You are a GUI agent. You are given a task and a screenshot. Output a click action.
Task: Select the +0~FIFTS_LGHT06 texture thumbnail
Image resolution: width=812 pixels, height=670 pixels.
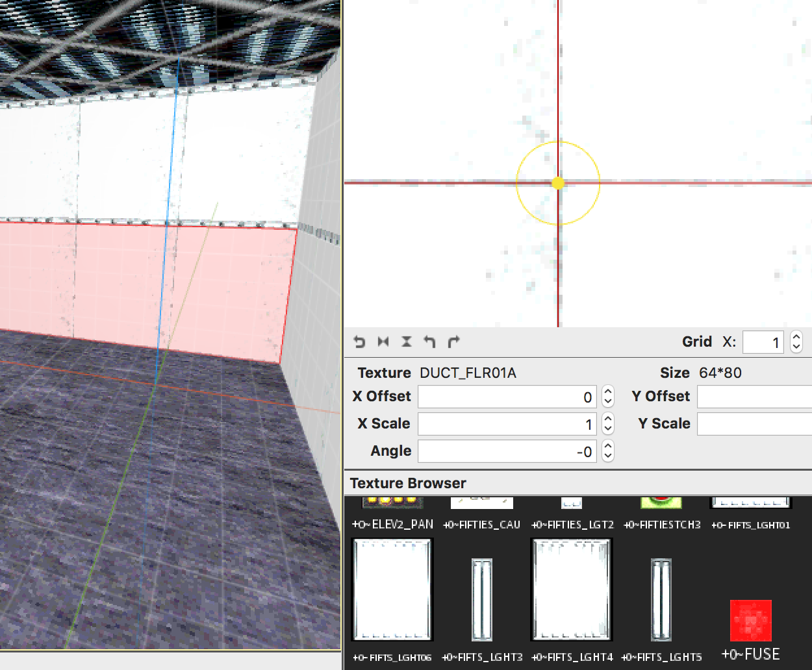[x=392, y=589]
